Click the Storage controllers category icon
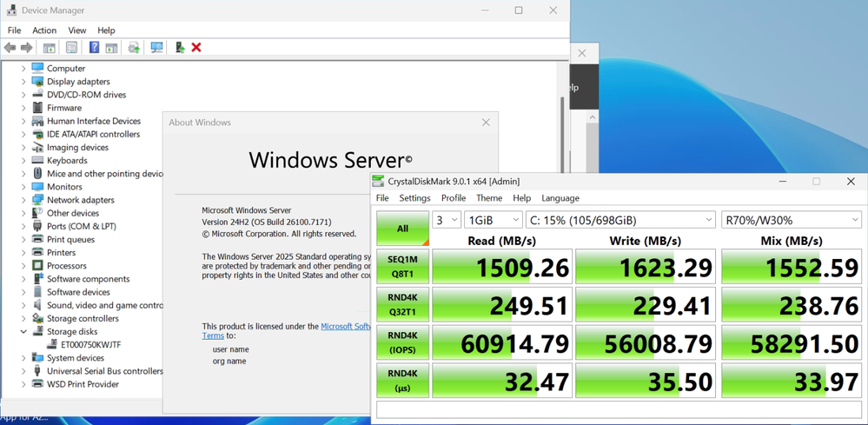 (37, 319)
